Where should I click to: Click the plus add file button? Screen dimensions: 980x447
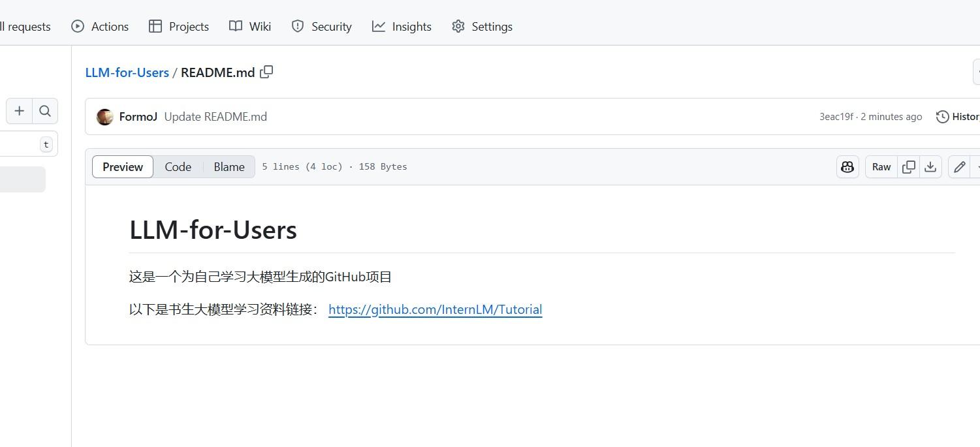(20, 111)
